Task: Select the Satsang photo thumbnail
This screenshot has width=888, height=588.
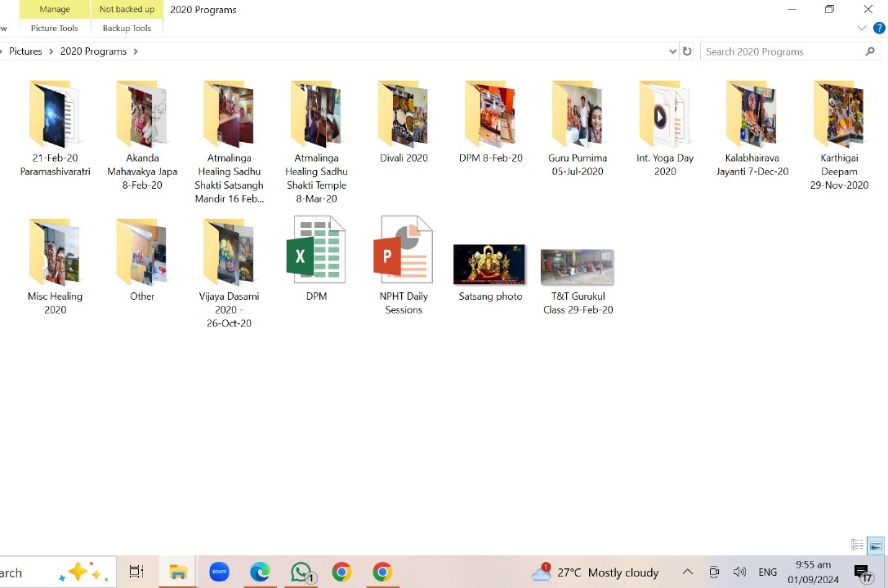Action: pyautogui.click(x=489, y=265)
